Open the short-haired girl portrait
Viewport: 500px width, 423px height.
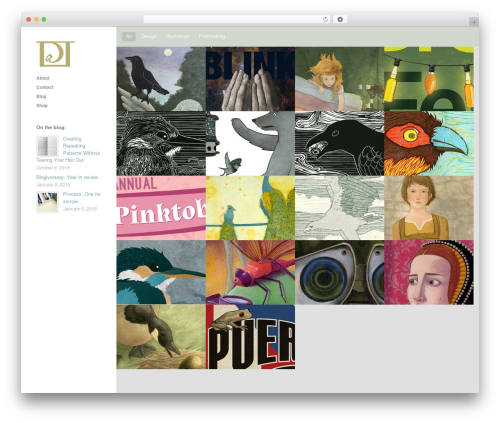pyautogui.click(x=429, y=208)
